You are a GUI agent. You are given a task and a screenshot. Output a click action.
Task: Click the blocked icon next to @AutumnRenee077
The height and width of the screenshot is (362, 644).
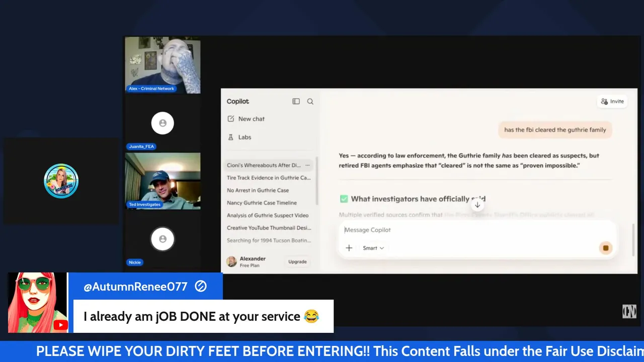tap(201, 287)
